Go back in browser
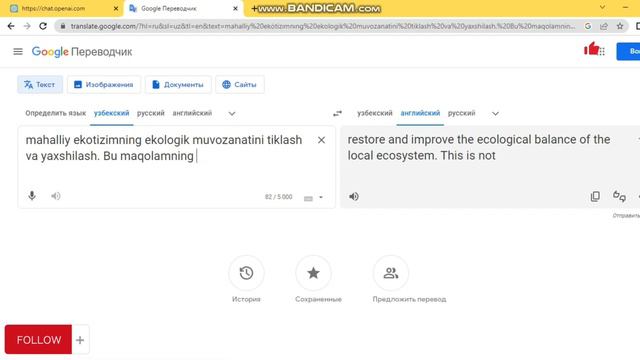640x360 pixels. (11, 26)
